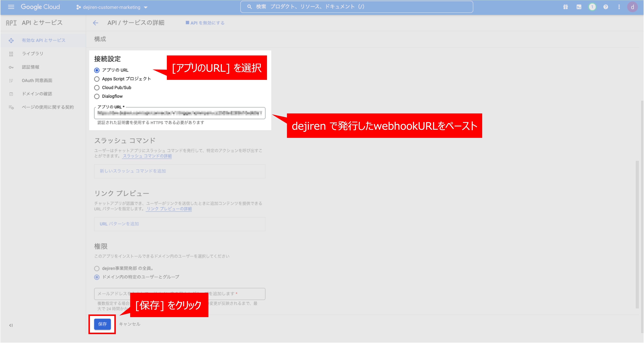644x343 pixels.
Task: Open the three-dot settings menu
Action: (619, 7)
